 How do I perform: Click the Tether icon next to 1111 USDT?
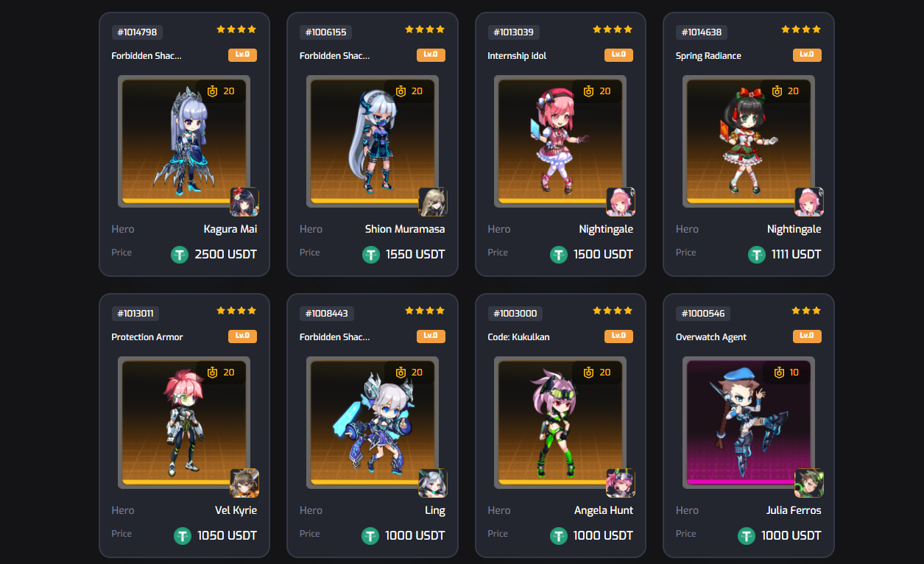pyautogui.click(x=757, y=255)
